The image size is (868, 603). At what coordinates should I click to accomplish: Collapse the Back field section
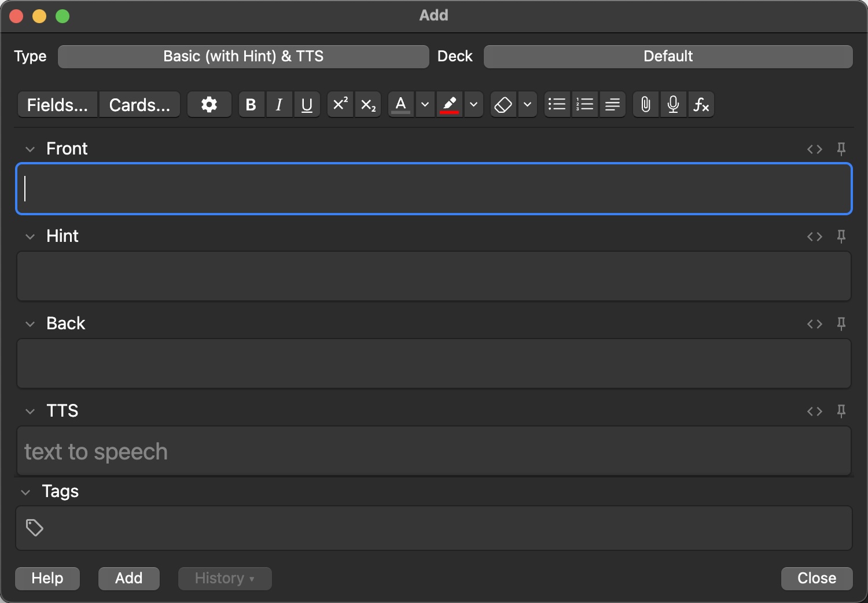coord(30,323)
